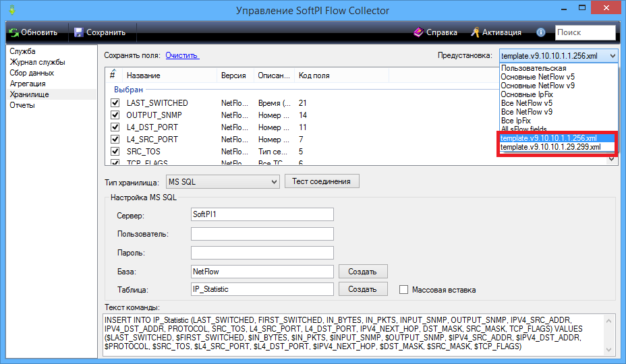This screenshot has width=626, height=364.
Task: Minimize the Flow Collector window
Action: coord(564,8)
